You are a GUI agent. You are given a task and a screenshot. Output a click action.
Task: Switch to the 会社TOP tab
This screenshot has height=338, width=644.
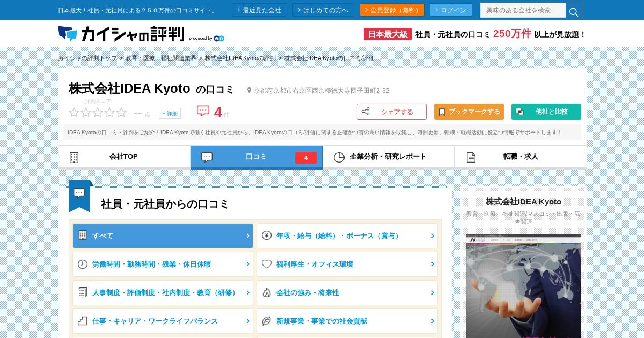124,157
